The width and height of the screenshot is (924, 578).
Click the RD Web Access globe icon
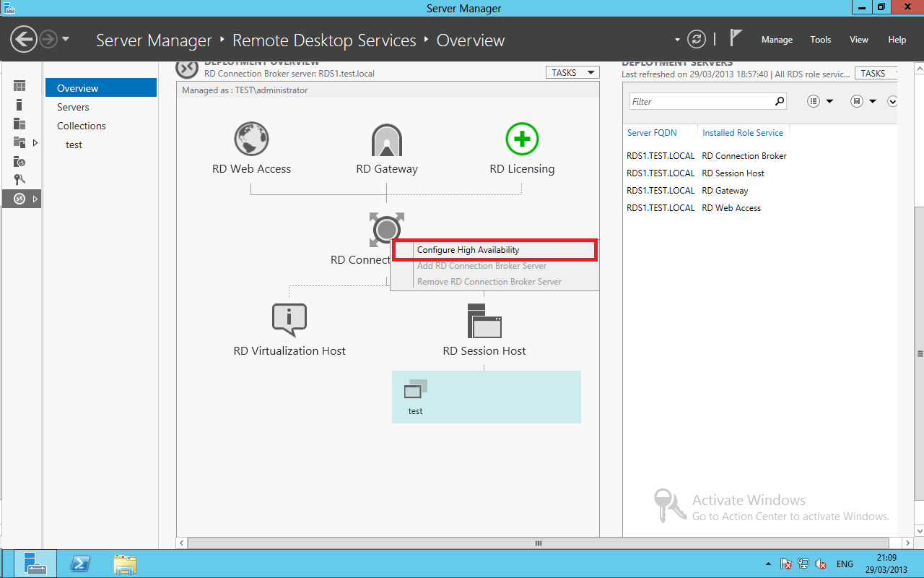coord(251,139)
